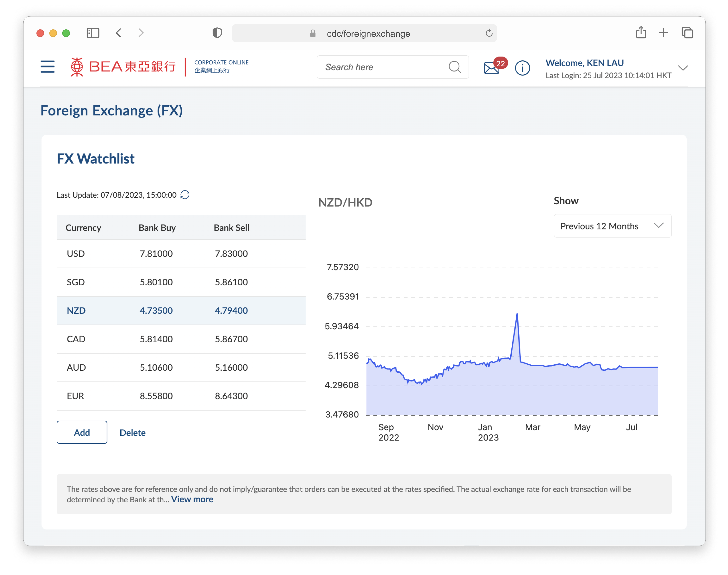
Task: Click CAD bank buy value 5.81400
Action: 156,339
